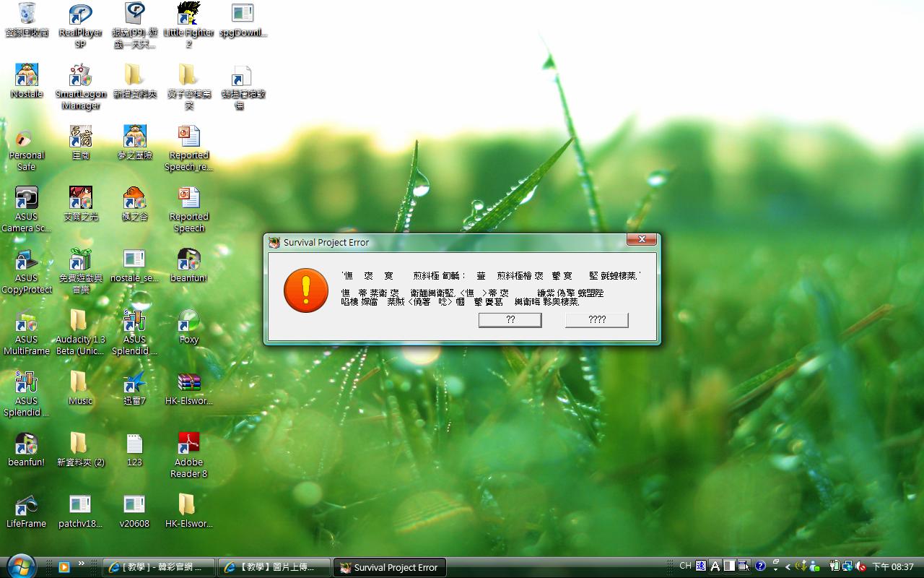The image size is (924, 578).
Task: Expand the Quick Launch overflow chevron
Action: click(81, 564)
